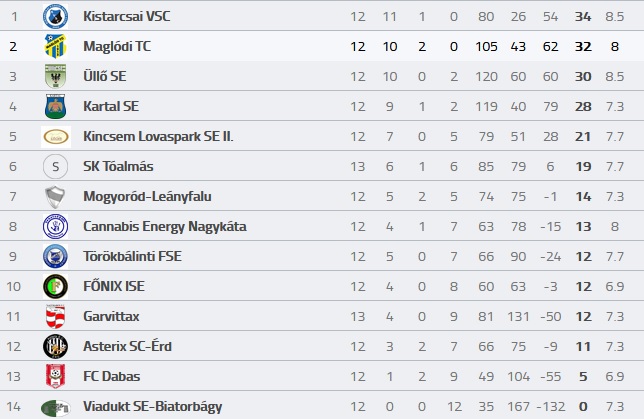The image size is (644, 419).
Task: Click the Maglódi TC yellow-blue crest
Action: tap(55, 46)
